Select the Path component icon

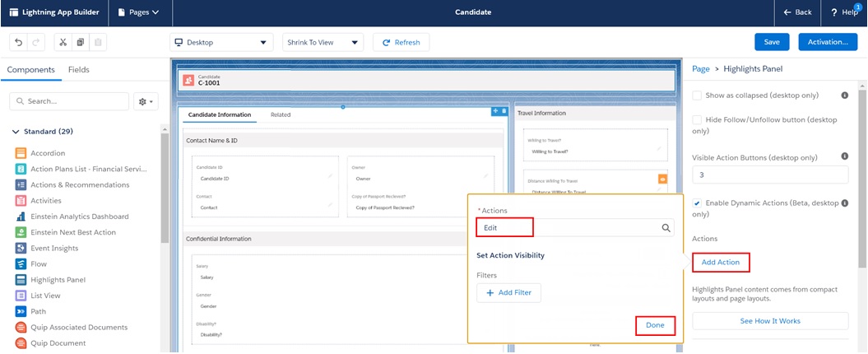point(21,311)
